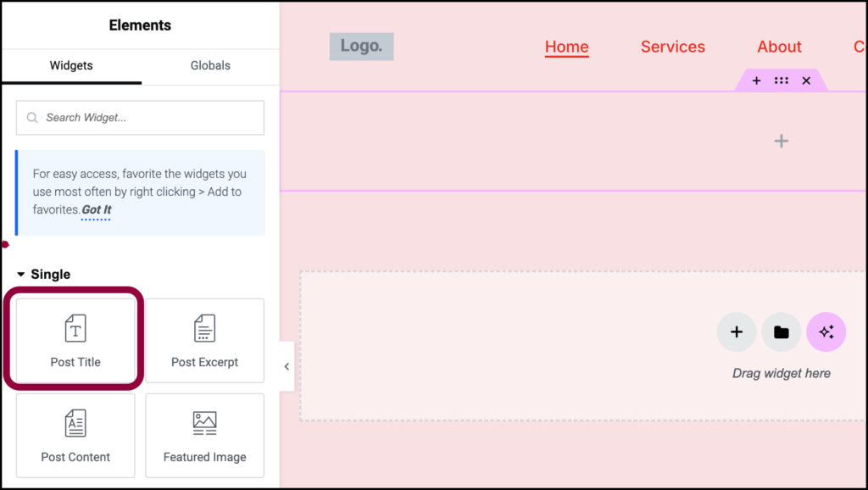Select the Featured Image widget
This screenshot has width=868, height=490.
[204, 435]
